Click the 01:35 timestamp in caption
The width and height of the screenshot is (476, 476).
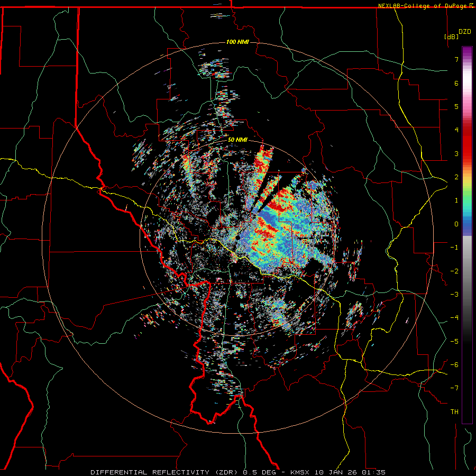[374, 472]
